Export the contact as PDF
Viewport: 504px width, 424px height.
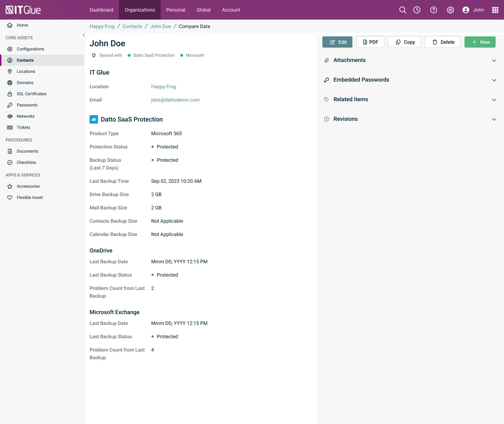[370, 42]
